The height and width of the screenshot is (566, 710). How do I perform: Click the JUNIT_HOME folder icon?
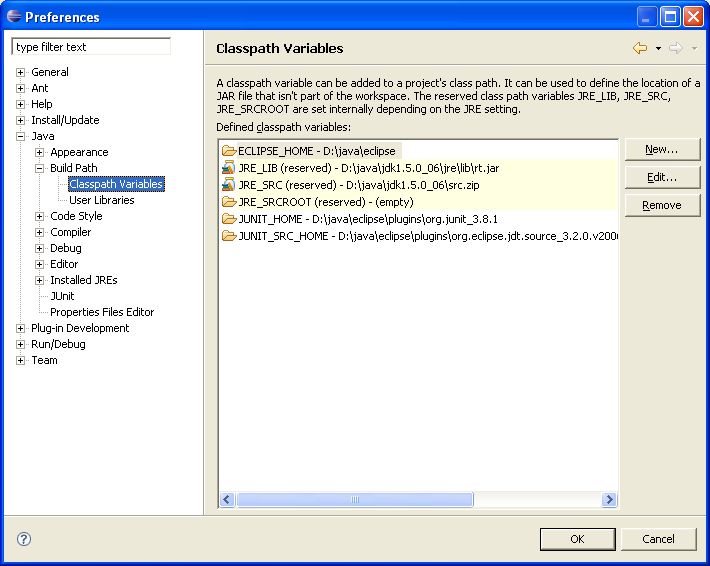pyautogui.click(x=229, y=219)
